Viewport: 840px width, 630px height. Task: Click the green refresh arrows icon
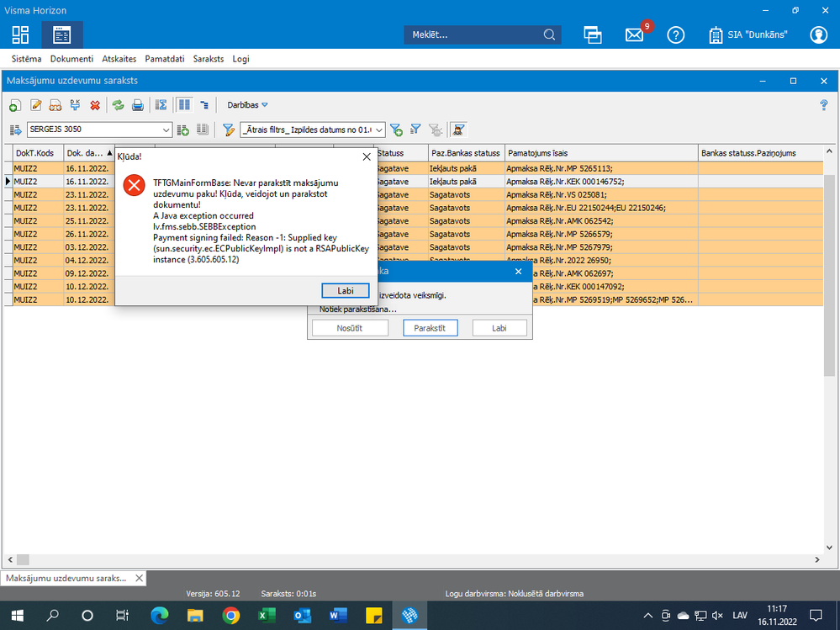[x=118, y=105]
